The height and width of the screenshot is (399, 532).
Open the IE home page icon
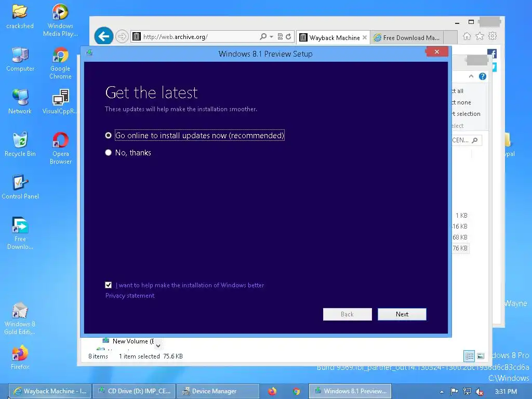[x=467, y=36]
